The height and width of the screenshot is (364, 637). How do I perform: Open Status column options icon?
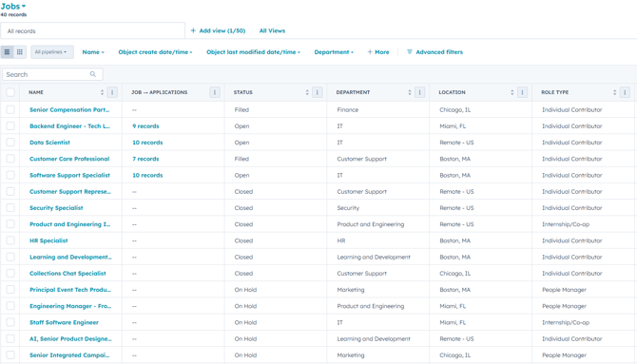pyautogui.click(x=318, y=92)
